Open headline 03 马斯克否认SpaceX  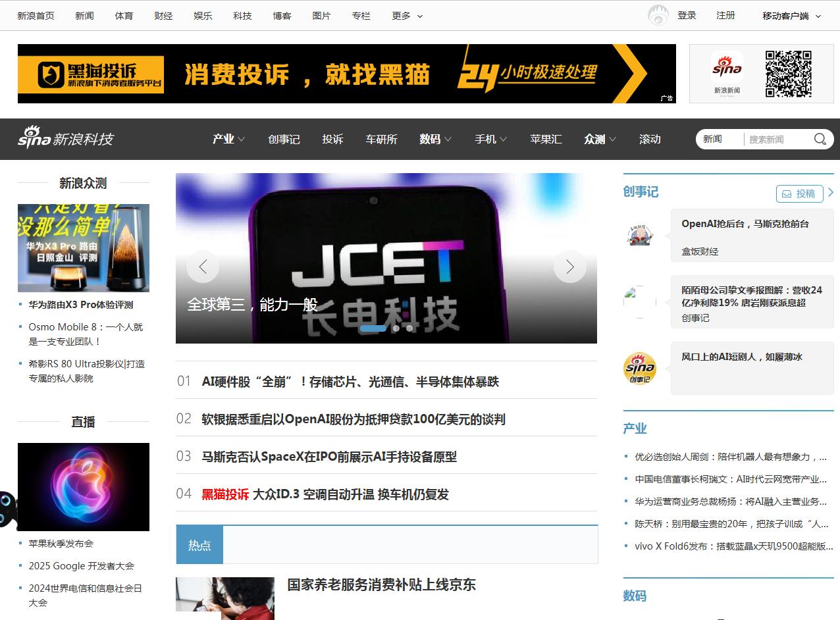(x=329, y=457)
